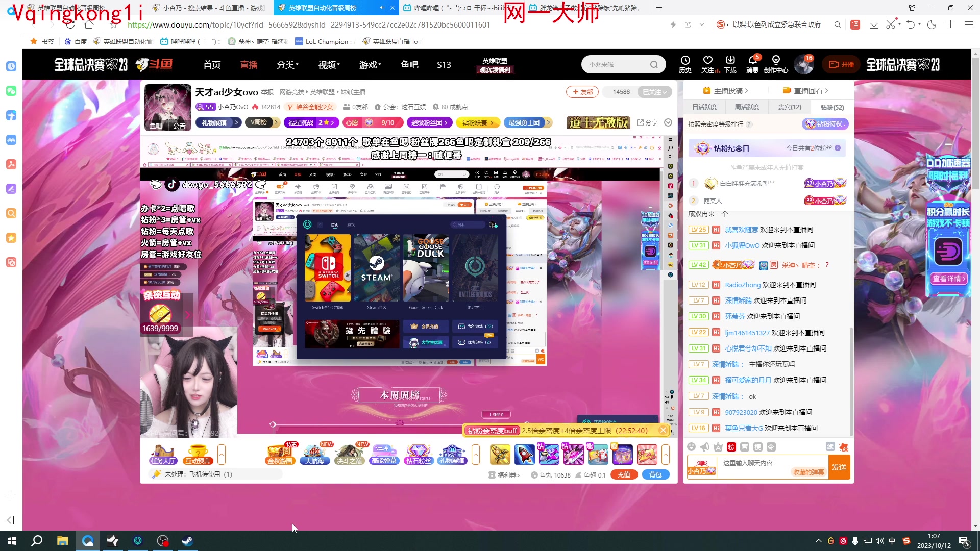Click the 心愿 9/10 wish progress pill
Screen dimensions: 980x551
point(372,122)
